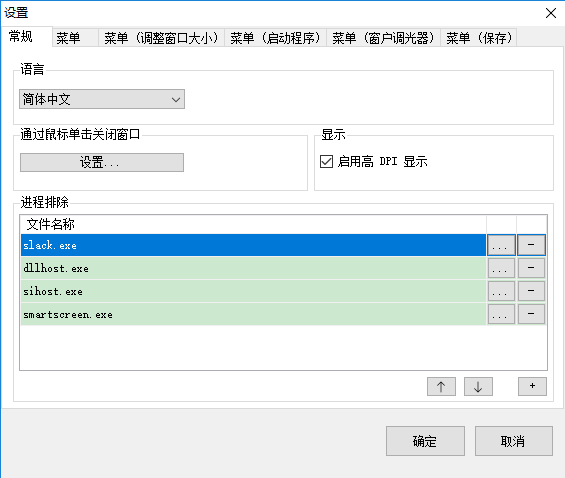The image size is (565, 478).
Task: Move selected process down with arrow button
Action: point(478,387)
